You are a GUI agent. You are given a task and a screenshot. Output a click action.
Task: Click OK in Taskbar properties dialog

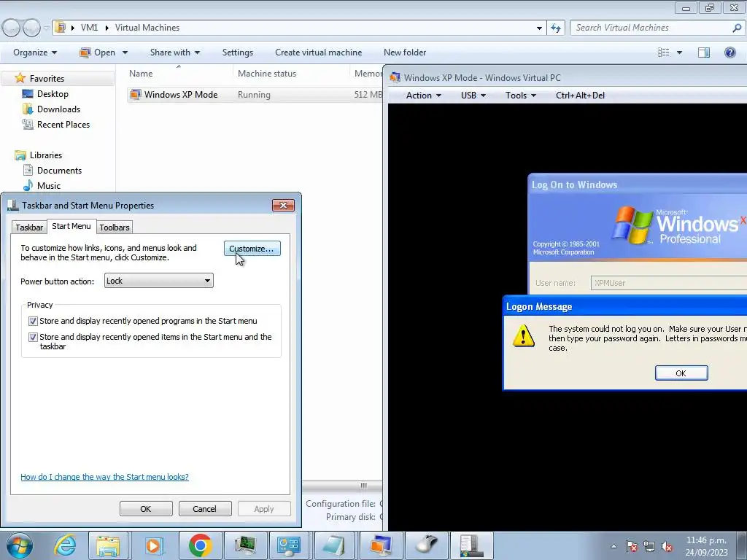(146, 508)
